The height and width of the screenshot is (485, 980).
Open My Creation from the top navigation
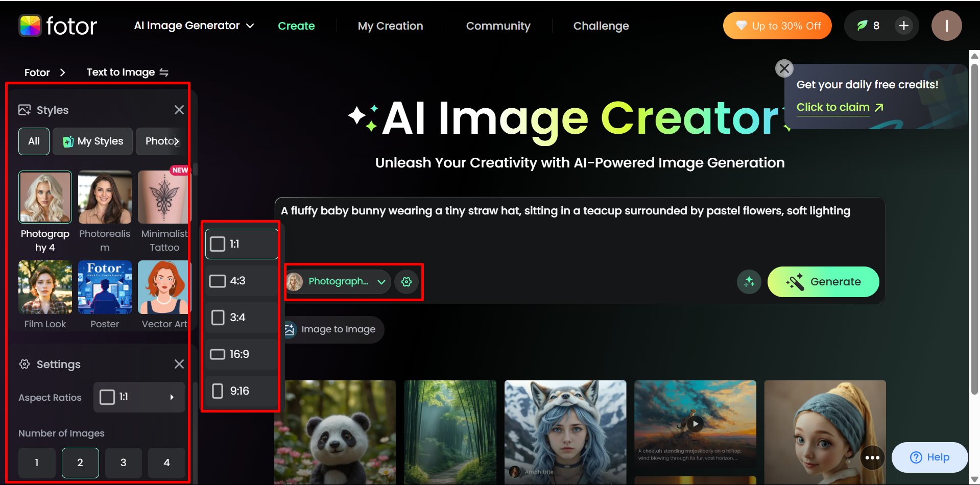coord(390,26)
